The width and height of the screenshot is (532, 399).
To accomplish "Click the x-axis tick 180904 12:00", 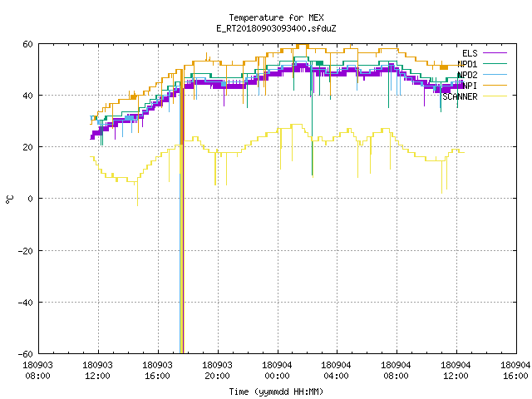I will [456, 371].
